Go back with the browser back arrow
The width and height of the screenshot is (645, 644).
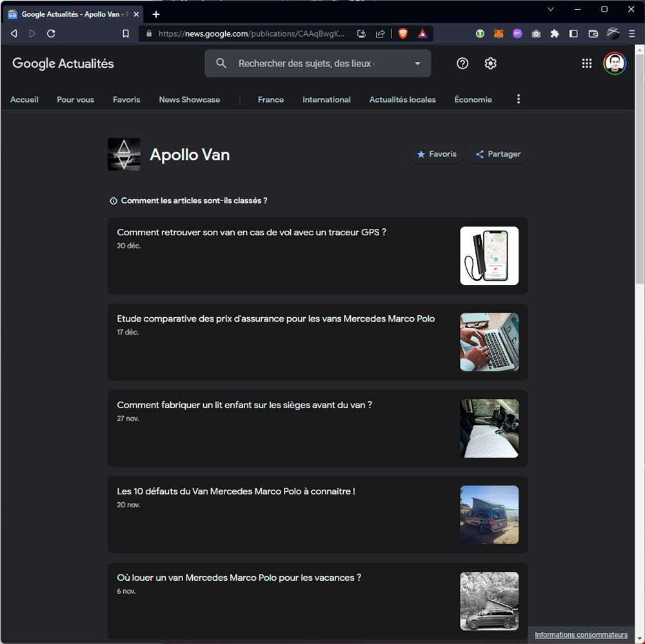pos(14,34)
